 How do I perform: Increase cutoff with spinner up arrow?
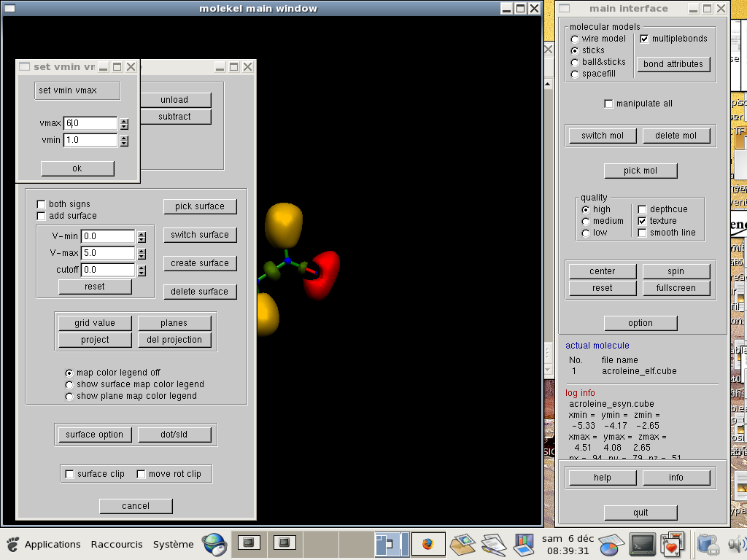click(142, 268)
